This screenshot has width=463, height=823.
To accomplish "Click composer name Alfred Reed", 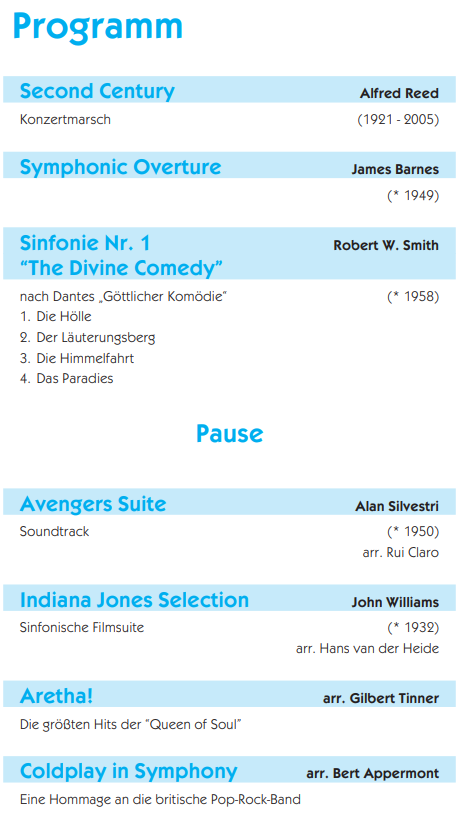I will [399, 94].
